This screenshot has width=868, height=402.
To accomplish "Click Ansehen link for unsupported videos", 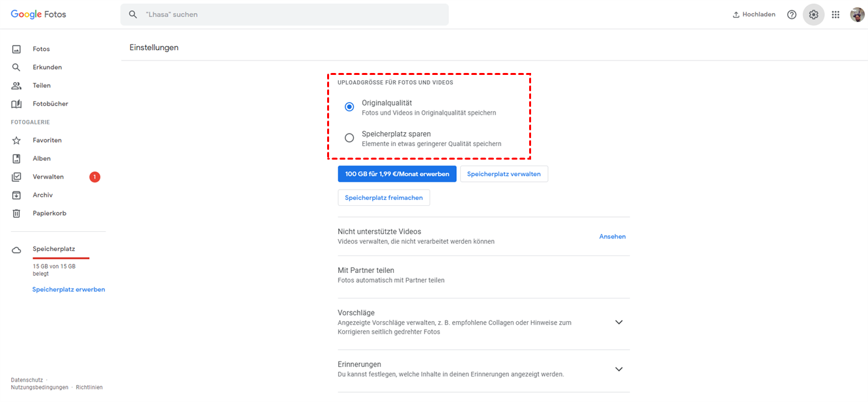I will pos(612,237).
